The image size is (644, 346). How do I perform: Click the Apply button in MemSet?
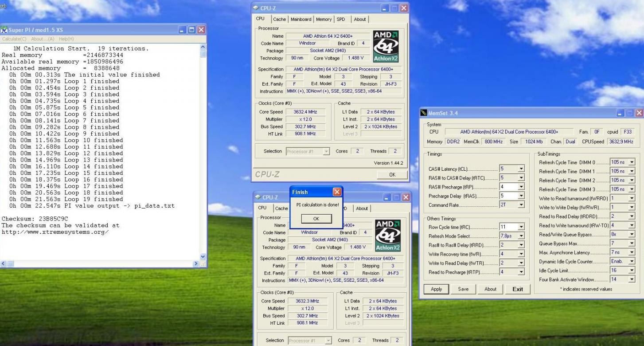click(x=436, y=289)
